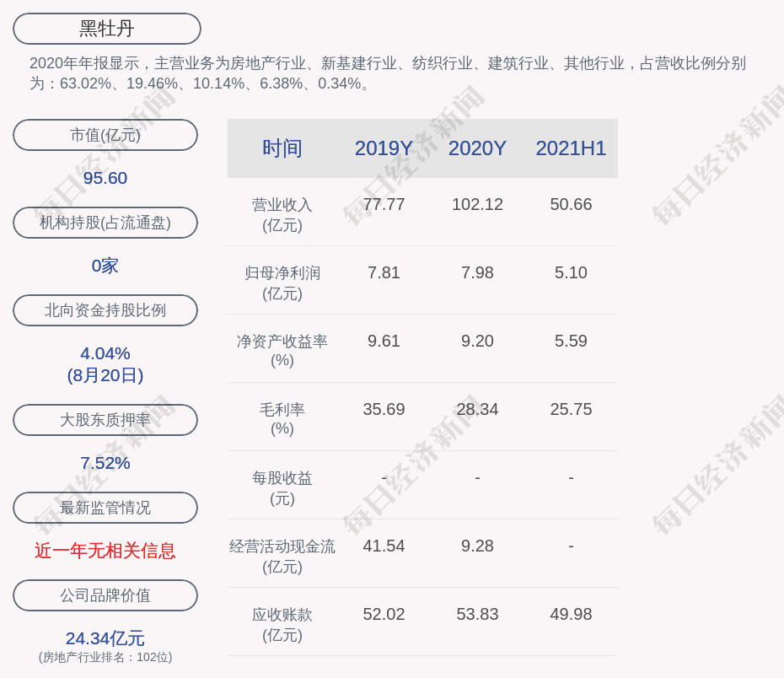Select the 黑牡丹 company name badge

click(x=105, y=28)
